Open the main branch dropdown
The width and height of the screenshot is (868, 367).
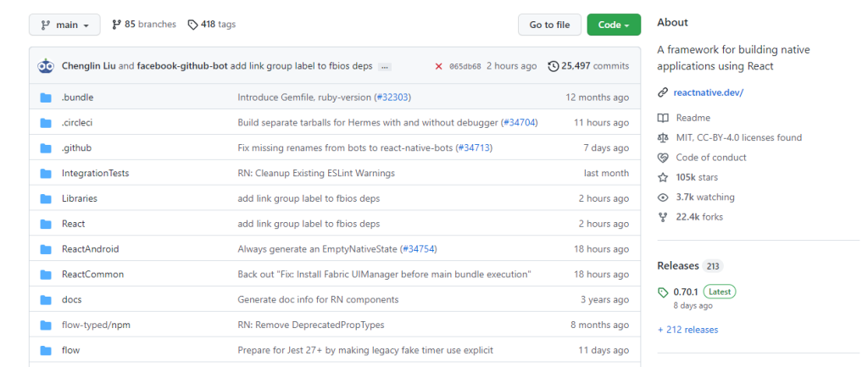pyautogui.click(x=64, y=25)
